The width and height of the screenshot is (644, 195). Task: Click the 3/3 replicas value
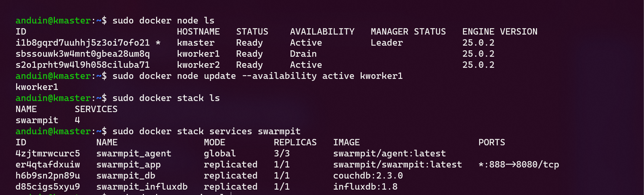(x=282, y=153)
